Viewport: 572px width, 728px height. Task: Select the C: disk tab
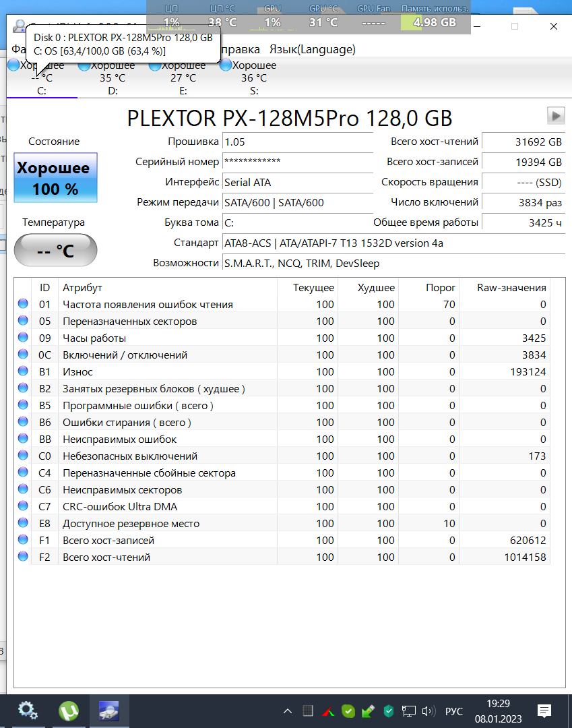click(x=42, y=78)
